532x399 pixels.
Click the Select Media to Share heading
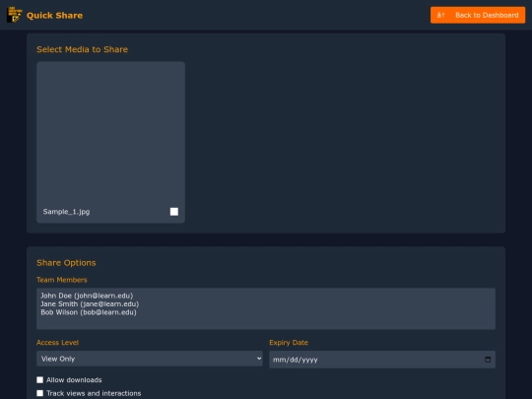[82, 49]
